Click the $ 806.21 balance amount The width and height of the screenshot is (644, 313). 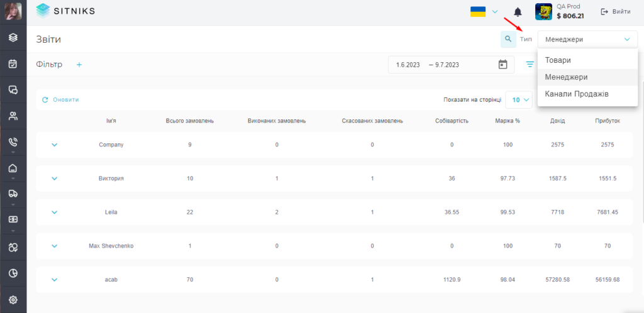tap(570, 16)
